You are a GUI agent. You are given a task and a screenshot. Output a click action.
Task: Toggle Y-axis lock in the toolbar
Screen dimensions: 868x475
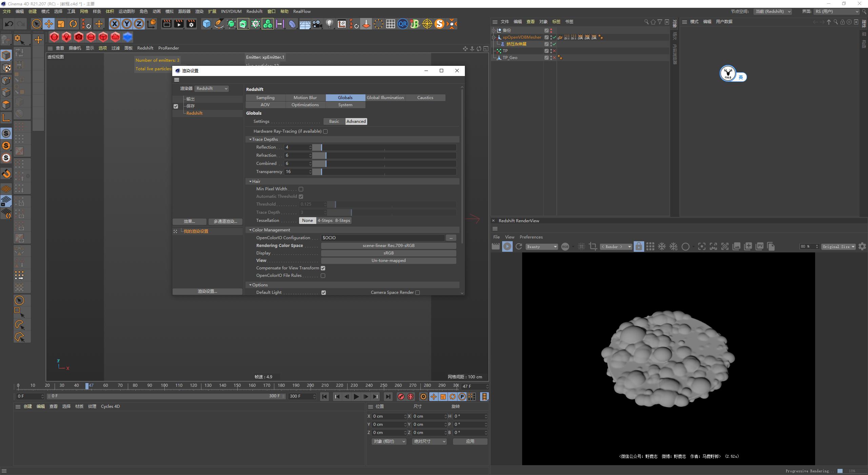(x=127, y=24)
